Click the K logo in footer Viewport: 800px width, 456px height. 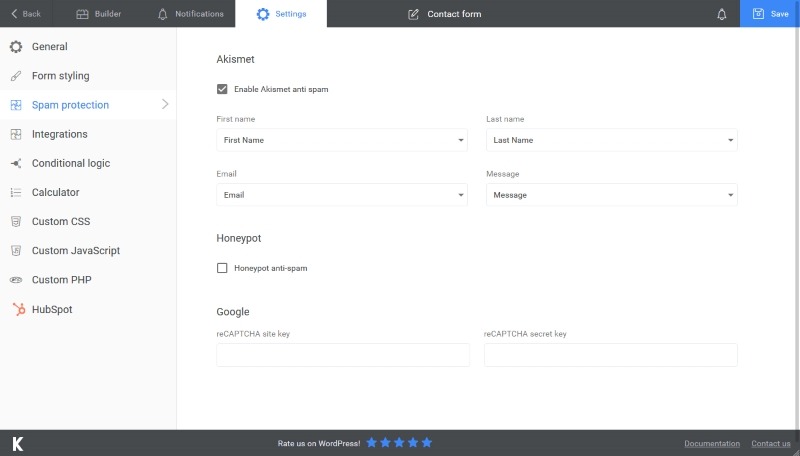pos(17,443)
